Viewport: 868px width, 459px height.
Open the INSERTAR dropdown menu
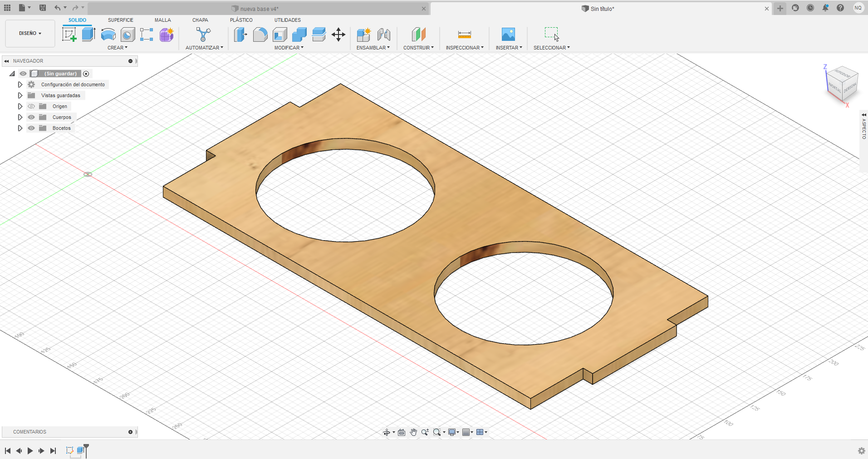[509, 48]
